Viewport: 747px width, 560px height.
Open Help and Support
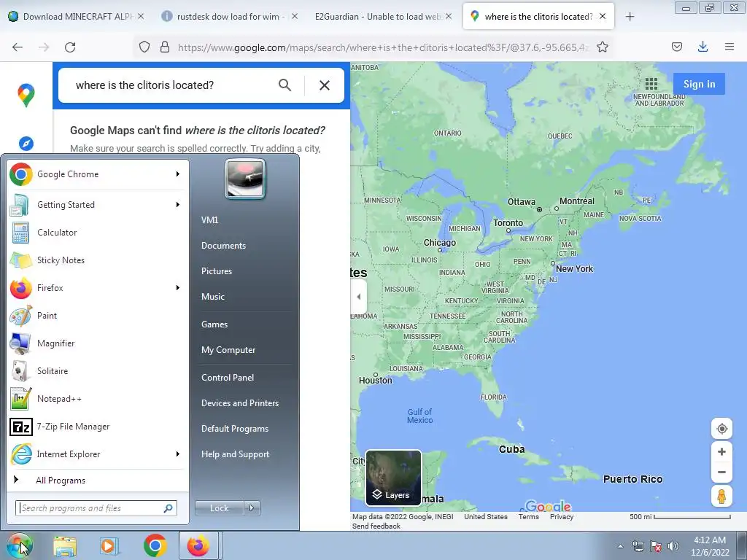coord(235,454)
